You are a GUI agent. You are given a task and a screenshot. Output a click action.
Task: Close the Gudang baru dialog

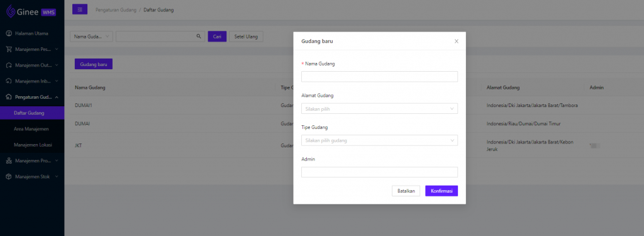pyautogui.click(x=457, y=42)
